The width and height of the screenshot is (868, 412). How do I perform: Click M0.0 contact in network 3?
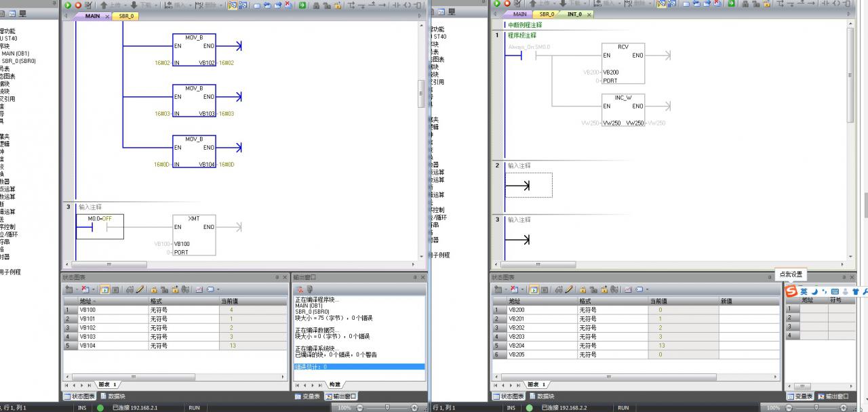click(99, 228)
